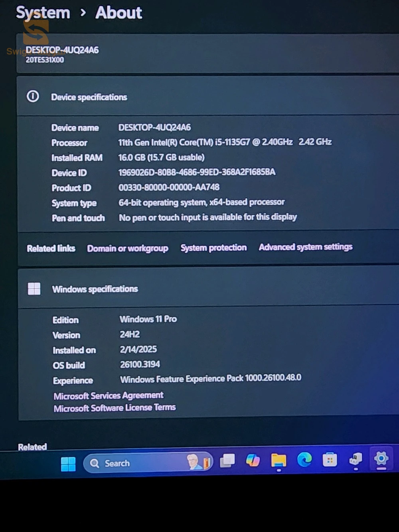Click the DESKTOP-4UQ24A6 header at the top
399x532 pixels.
[62, 50]
